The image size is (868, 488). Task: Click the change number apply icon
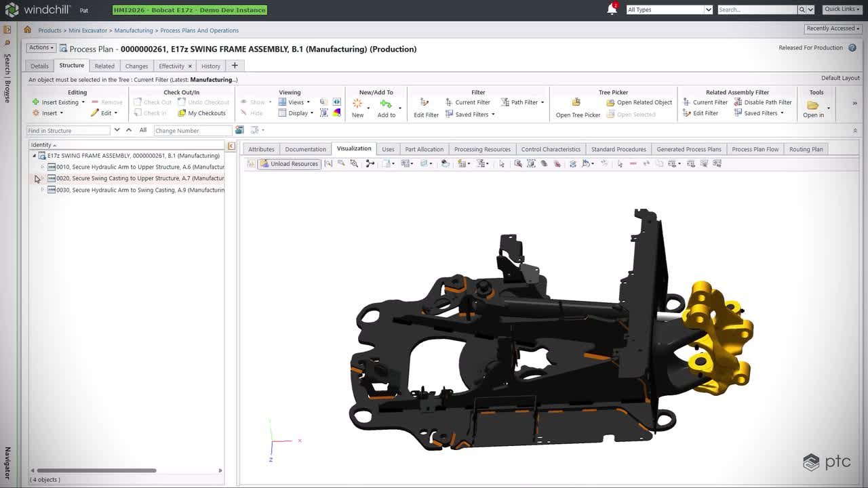pyautogui.click(x=239, y=130)
